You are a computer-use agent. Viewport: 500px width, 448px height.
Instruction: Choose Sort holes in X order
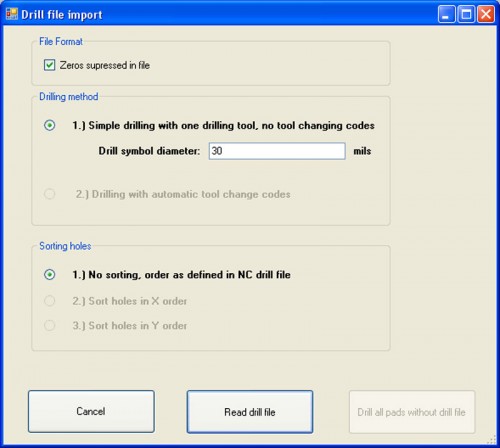click(50, 301)
